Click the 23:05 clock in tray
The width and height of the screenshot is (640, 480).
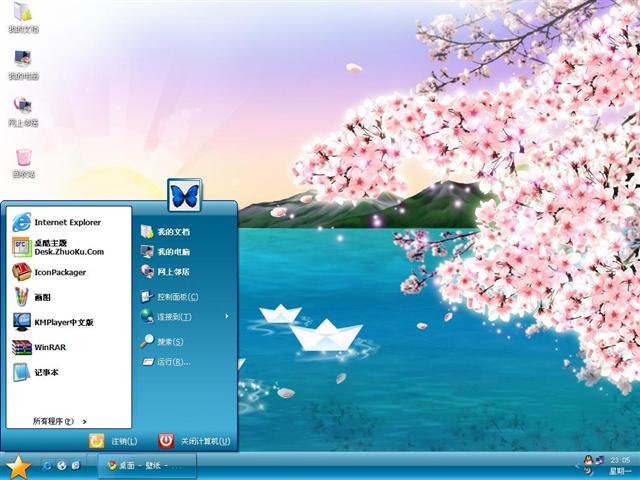pyautogui.click(x=620, y=460)
